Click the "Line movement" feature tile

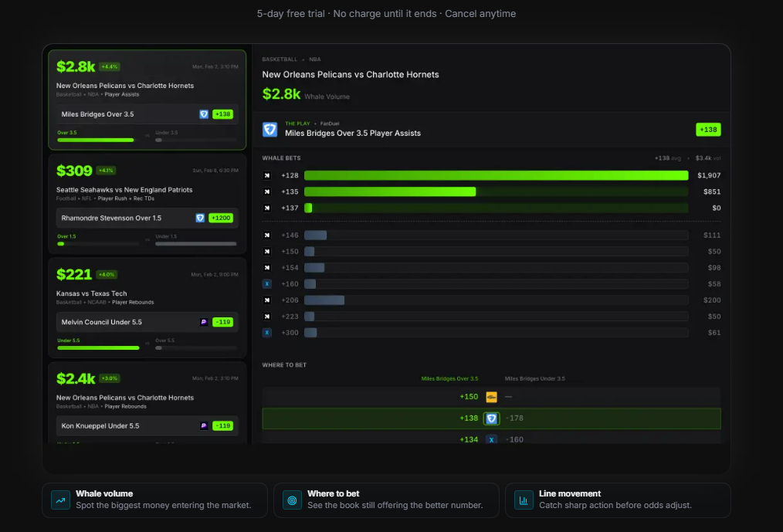click(619, 500)
